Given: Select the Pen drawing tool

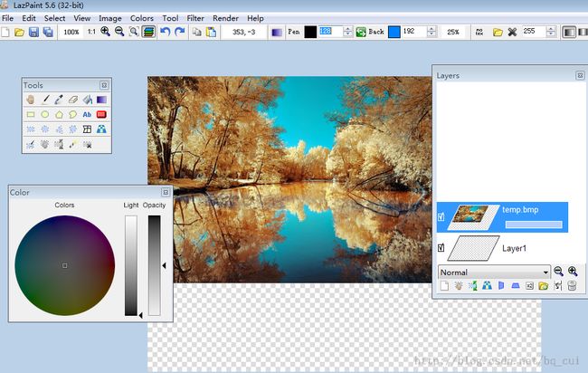Looking at the screenshot, I should pyautogui.click(x=44, y=100).
